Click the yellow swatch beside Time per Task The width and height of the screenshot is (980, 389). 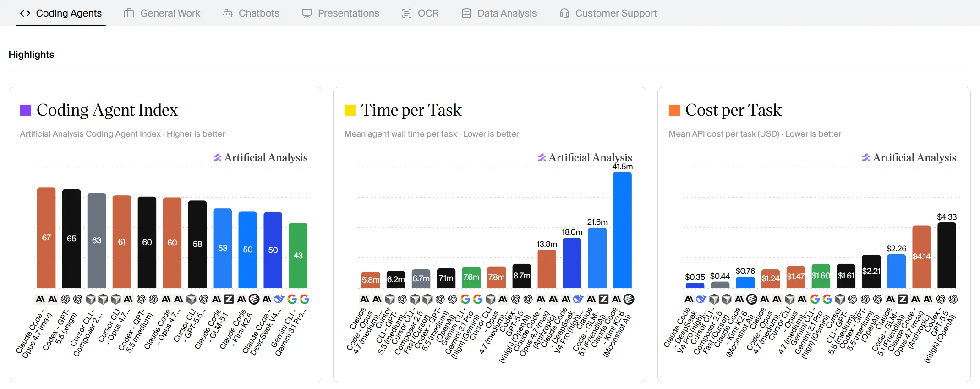click(x=350, y=110)
